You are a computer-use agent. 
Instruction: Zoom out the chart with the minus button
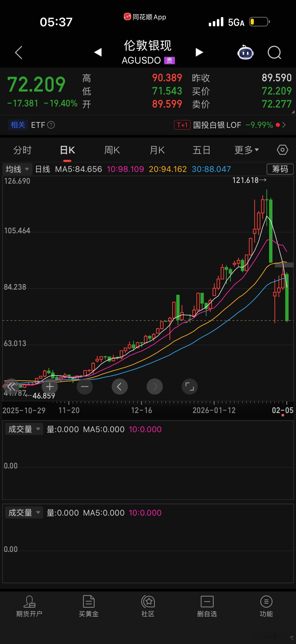(x=85, y=386)
